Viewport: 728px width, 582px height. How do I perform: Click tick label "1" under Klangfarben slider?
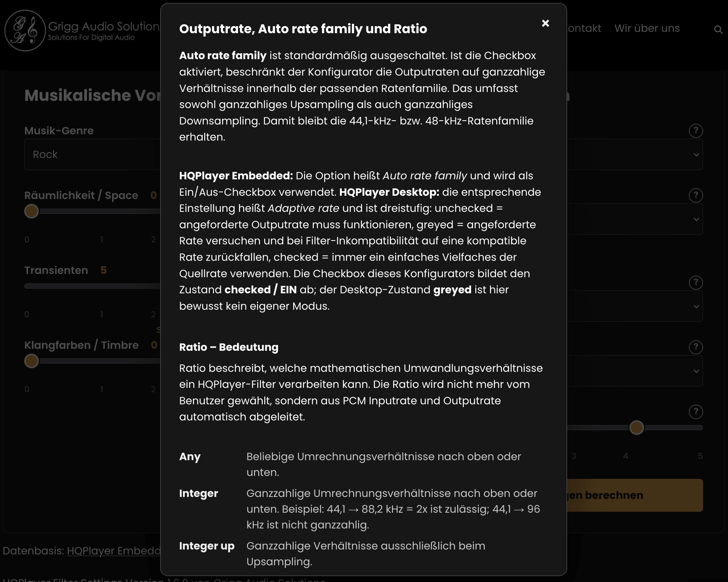pyautogui.click(x=101, y=389)
